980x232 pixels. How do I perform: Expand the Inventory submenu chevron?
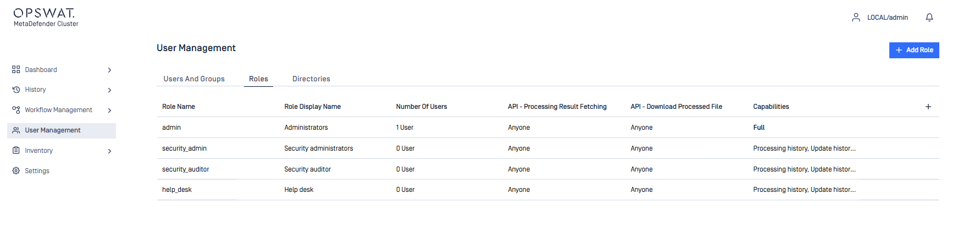[109, 151]
